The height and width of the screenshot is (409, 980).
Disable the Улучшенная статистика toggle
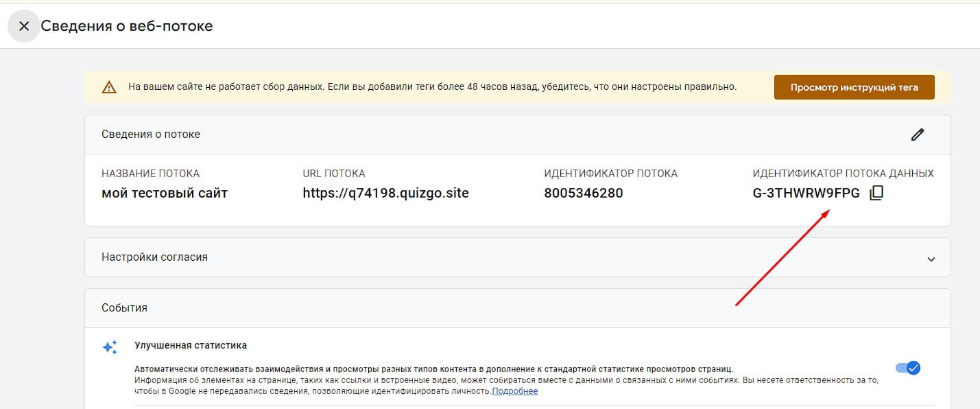point(908,368)
